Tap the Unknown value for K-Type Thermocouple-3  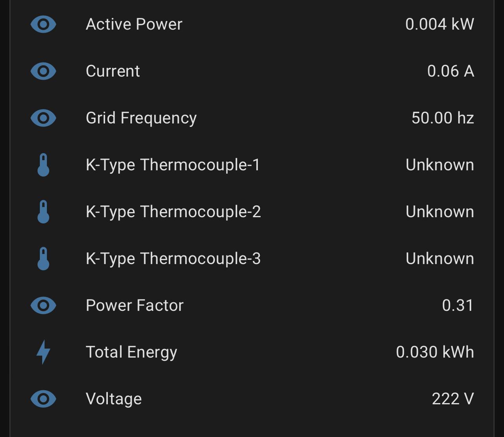439,258
